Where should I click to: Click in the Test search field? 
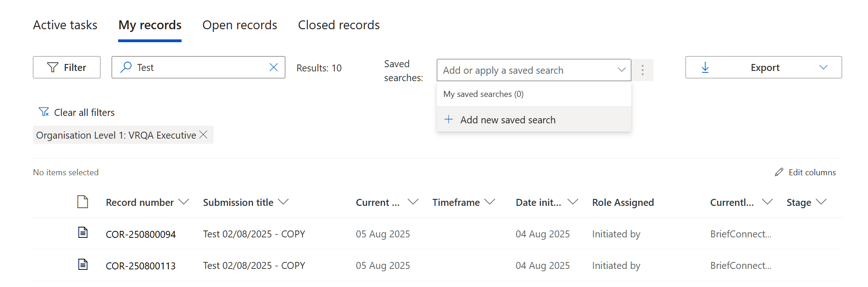coord(199,67)
